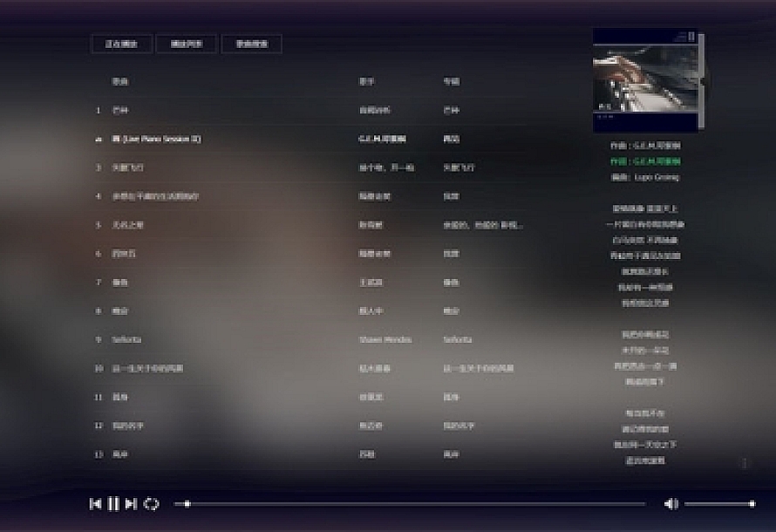
Task: Pause the current song
Action: [113, 503]
